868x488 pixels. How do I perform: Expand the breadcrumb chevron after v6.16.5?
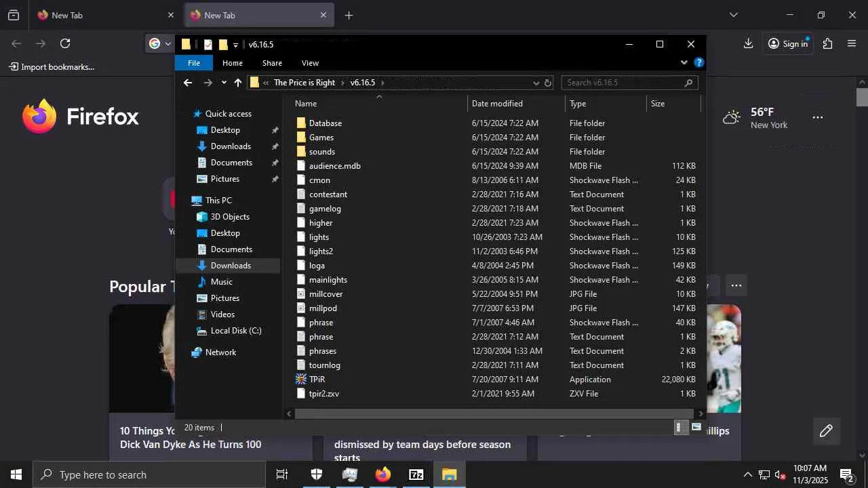[382, 83]
